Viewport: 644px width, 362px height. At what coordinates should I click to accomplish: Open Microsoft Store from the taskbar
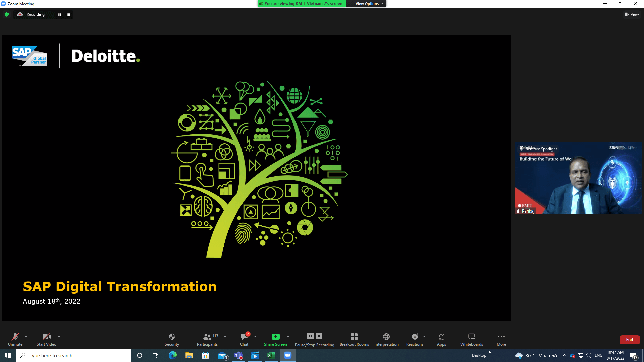click(x=206, y=355)
